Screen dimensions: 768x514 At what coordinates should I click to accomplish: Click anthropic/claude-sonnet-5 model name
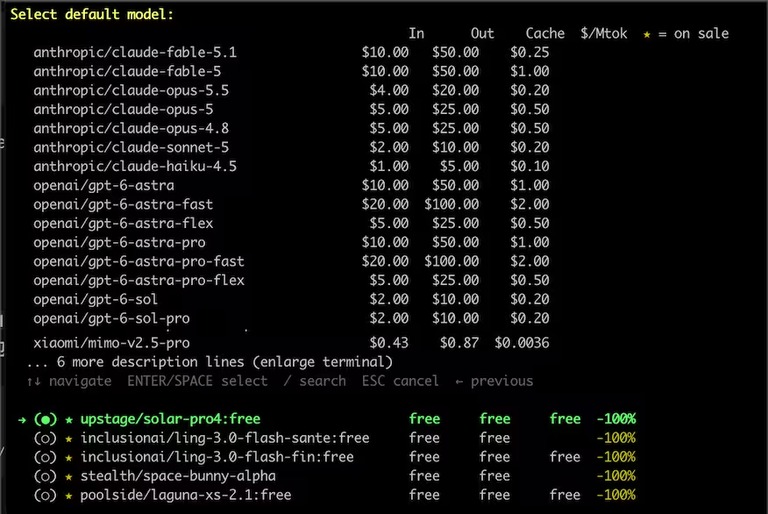[x=131, y=147]
